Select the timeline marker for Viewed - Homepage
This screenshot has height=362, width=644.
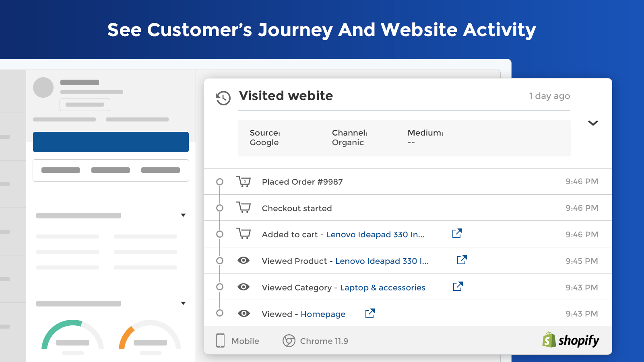pos(220,313)
